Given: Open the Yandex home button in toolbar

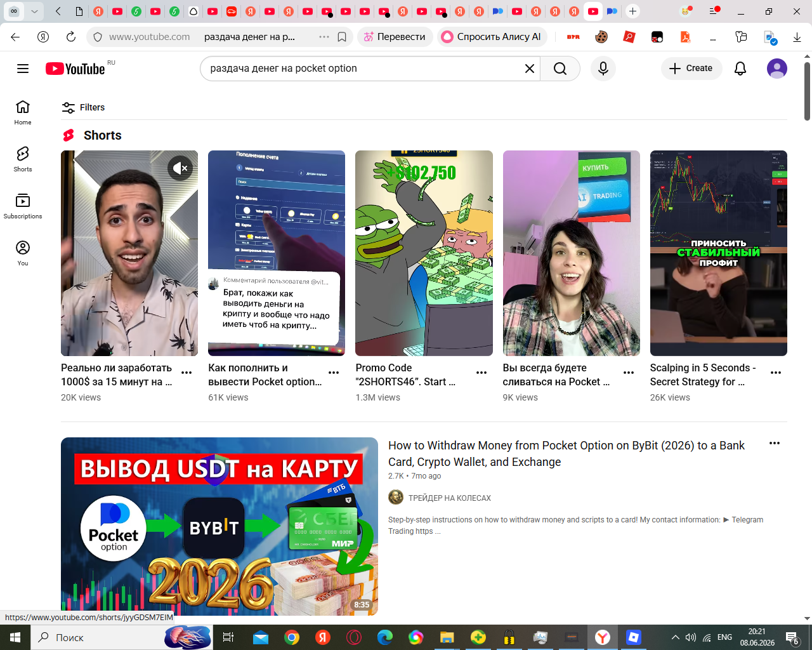Looking at the screenshot, I should coord(43,37).
